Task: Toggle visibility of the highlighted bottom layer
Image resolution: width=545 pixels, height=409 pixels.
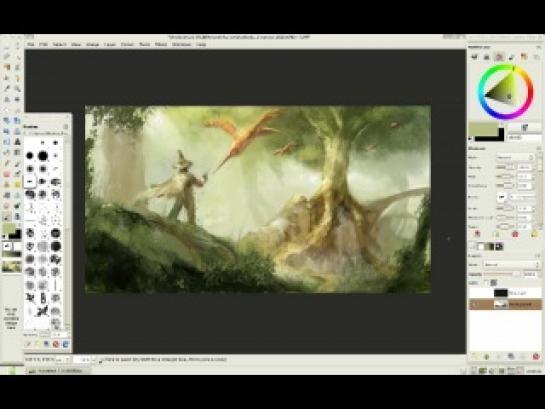Action: [x=475, y=304]
